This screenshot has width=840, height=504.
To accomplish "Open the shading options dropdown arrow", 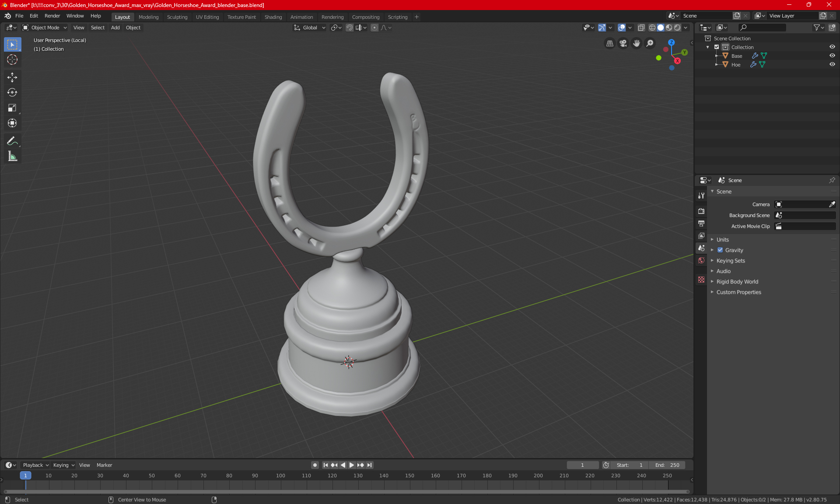I will pos(686,28).
